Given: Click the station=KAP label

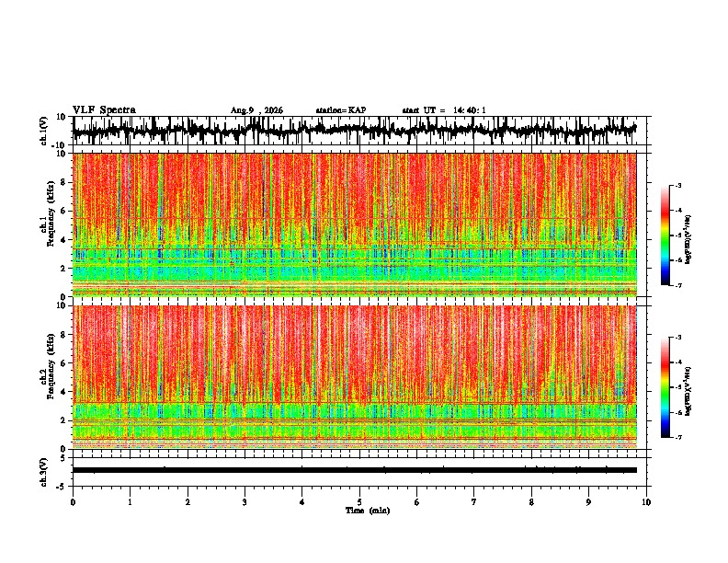Looking at the screenshot, I should 341,110.
